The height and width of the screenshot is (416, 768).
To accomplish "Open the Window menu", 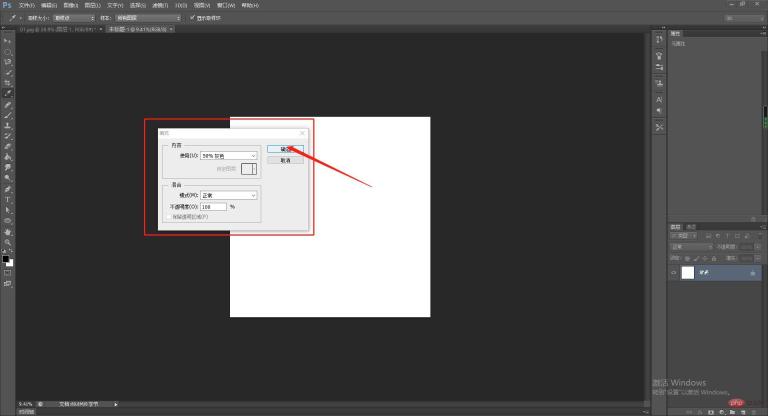I will 226,5.
